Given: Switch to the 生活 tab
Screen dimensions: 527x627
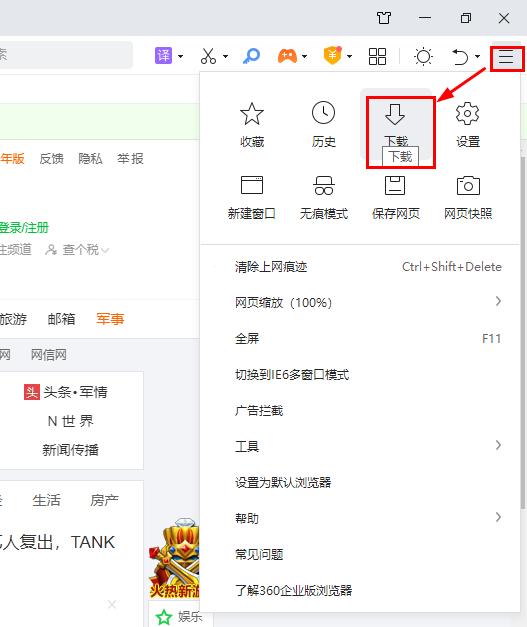Looking at the screenshot, I should [x=46, y=500].
